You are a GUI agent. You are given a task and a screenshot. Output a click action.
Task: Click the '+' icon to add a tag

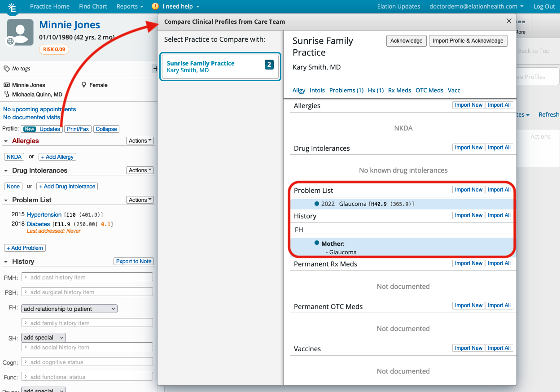pyautogui.click(x=155, y=68)
